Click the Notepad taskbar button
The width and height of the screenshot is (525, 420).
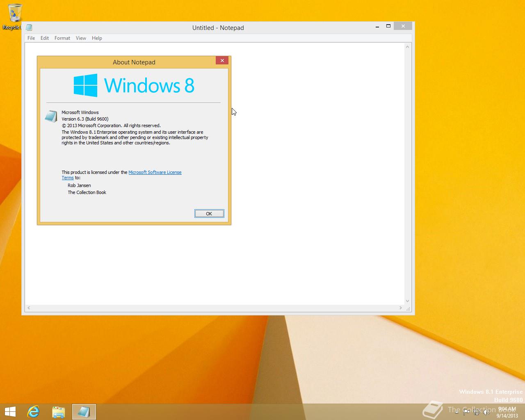tap(84, 411)
